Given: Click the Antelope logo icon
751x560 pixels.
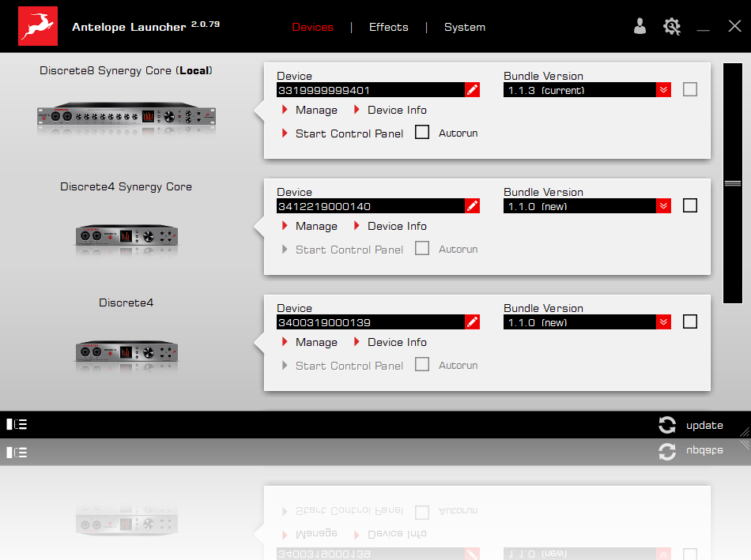Looking at the screenshot, I should pos(38,26).
